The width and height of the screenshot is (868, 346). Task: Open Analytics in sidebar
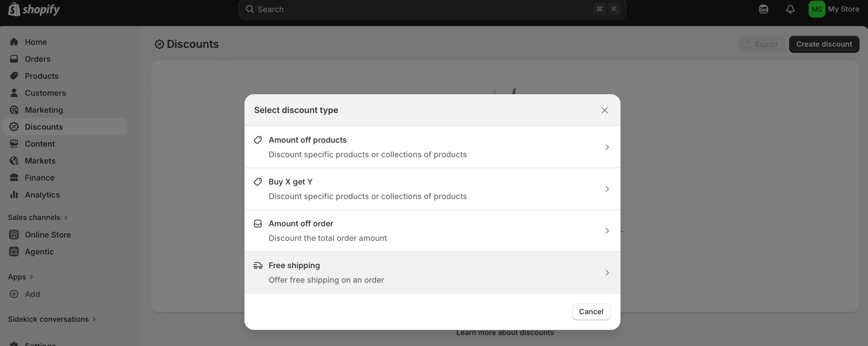point(65,195)
